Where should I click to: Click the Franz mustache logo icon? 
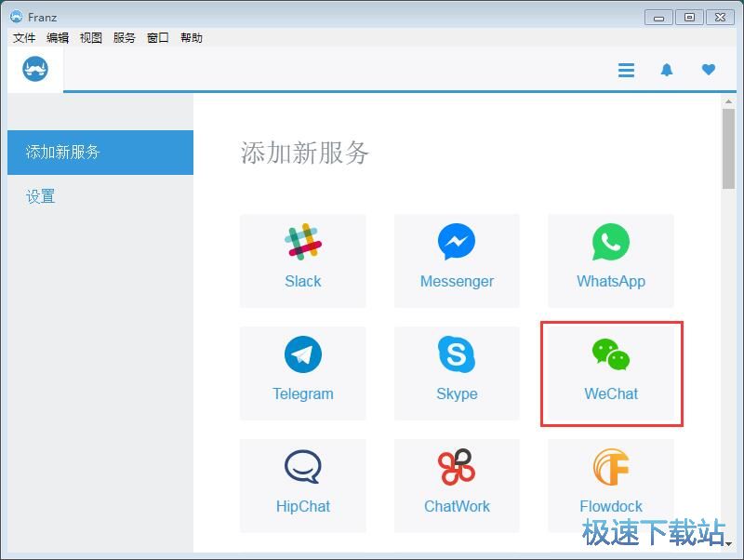click(x=35, y=69)
